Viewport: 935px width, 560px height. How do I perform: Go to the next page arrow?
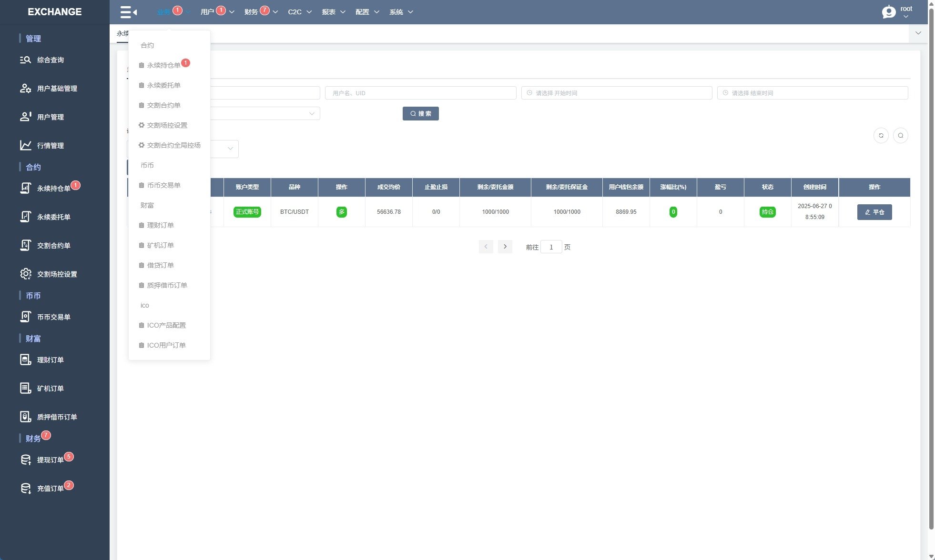click(x=505, y=247)
